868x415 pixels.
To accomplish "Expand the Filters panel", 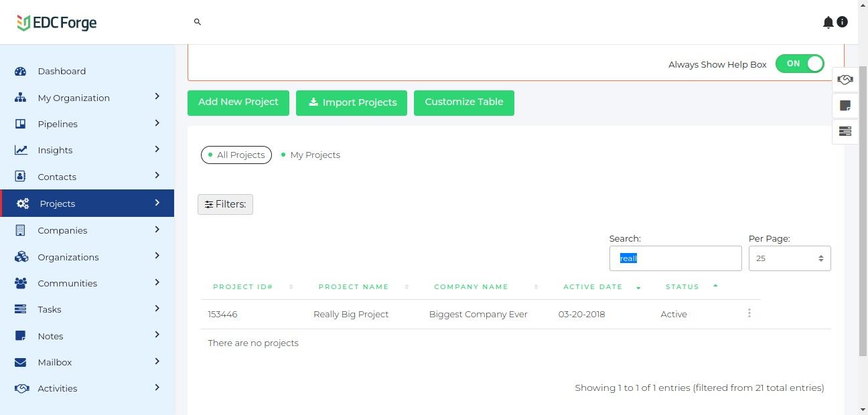I will pos(225,204).
